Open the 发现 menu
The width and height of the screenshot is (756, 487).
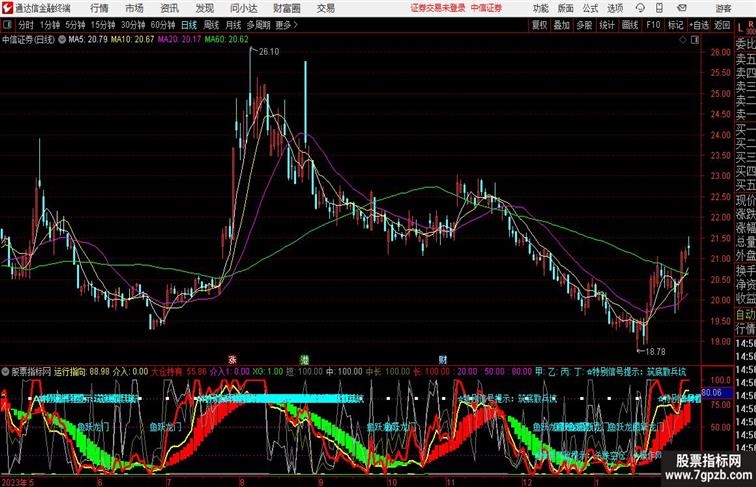(x=204, y=8)
